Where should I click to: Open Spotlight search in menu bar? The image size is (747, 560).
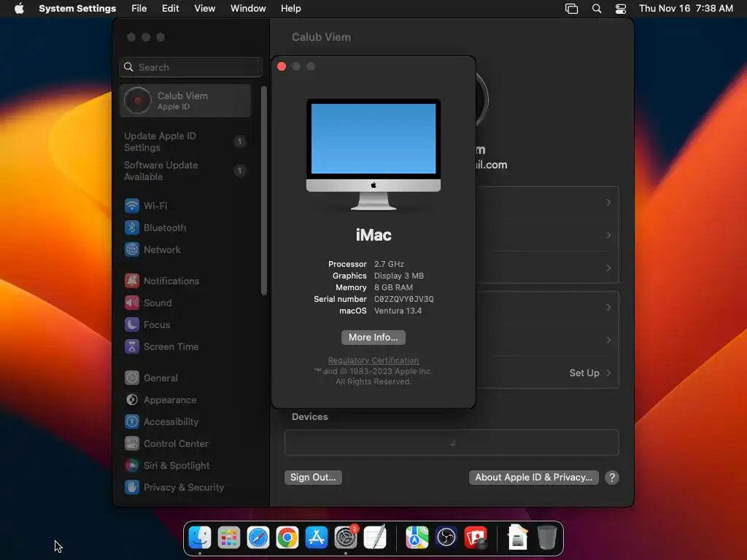[597, 9]
